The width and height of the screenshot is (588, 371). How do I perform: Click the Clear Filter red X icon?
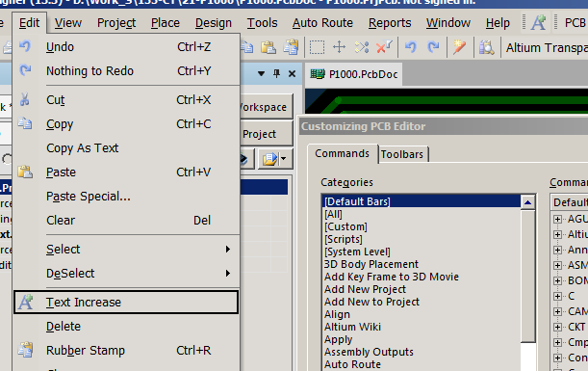(x=384, y=47)
